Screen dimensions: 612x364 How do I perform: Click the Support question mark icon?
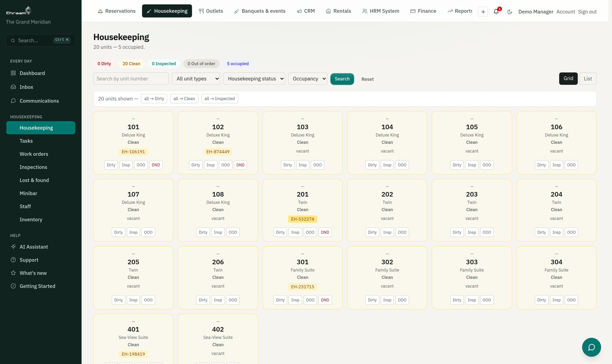[13, 260]
